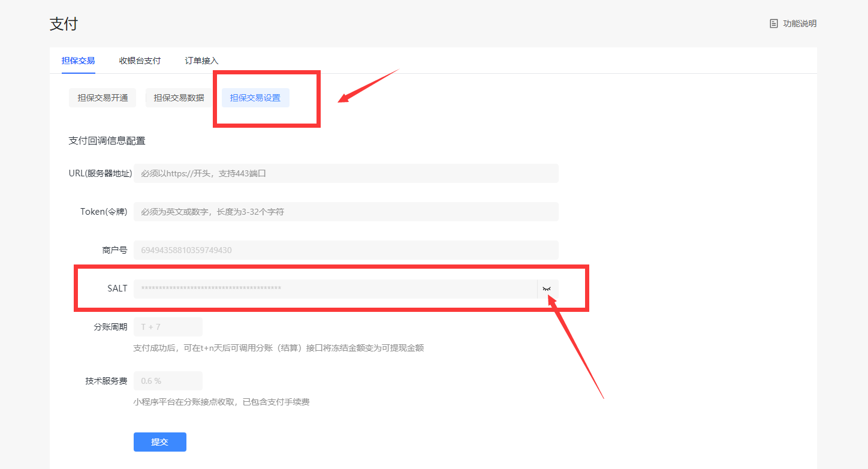Open the 功能说明 document icon
The height and width of the screenshot is (469, 868).
pyautogui.click(x=774, y=23)
